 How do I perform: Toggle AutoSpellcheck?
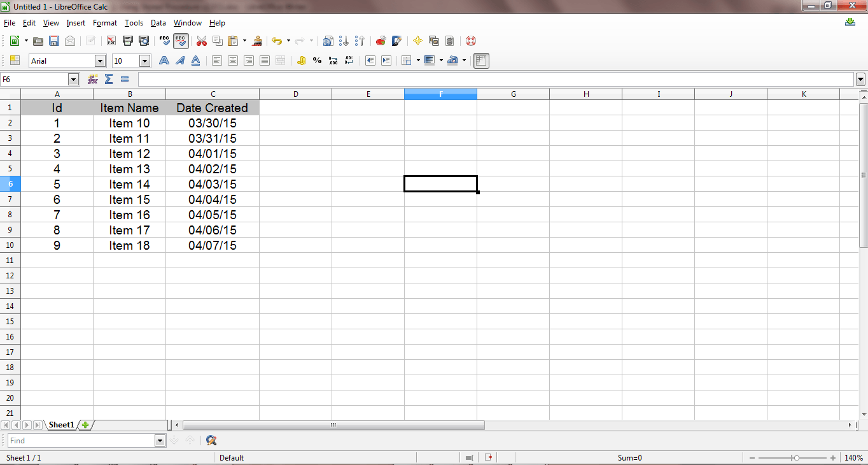(180, 40)
